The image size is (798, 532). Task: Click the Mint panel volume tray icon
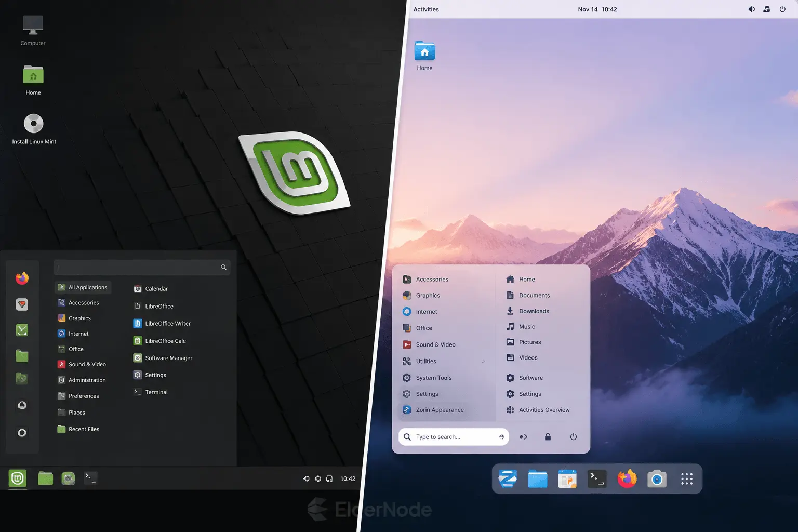tap(306, 478)
